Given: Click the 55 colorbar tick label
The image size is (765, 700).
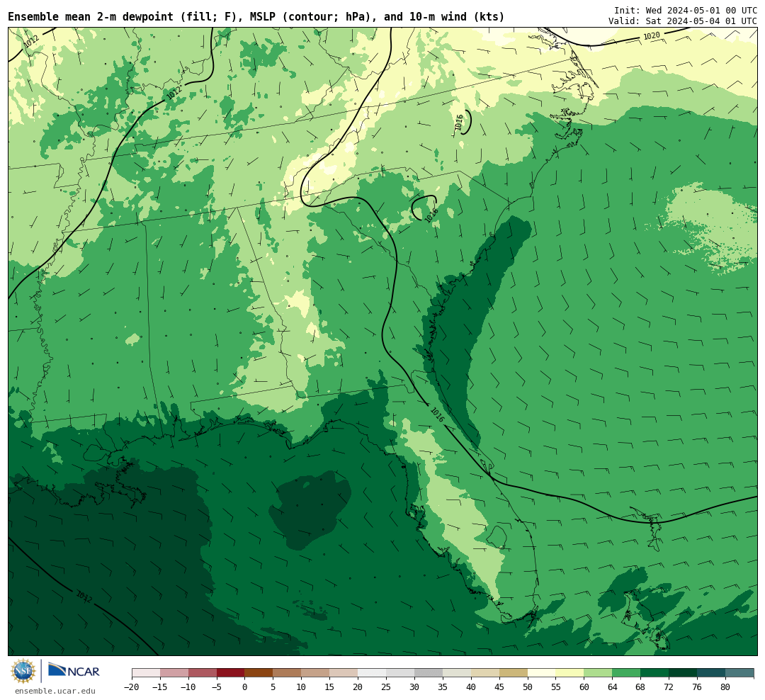Looking at the screenshot, I should click(556, 687).
